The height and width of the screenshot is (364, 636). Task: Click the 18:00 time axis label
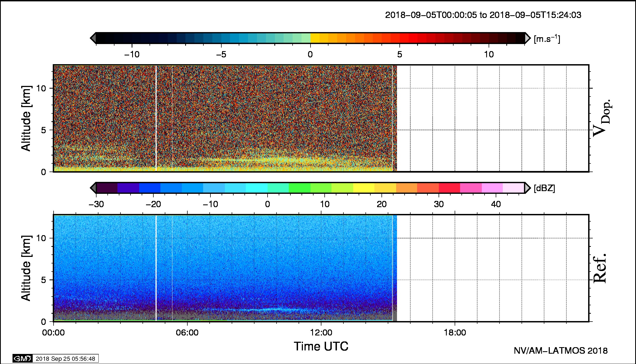(455, 332)
